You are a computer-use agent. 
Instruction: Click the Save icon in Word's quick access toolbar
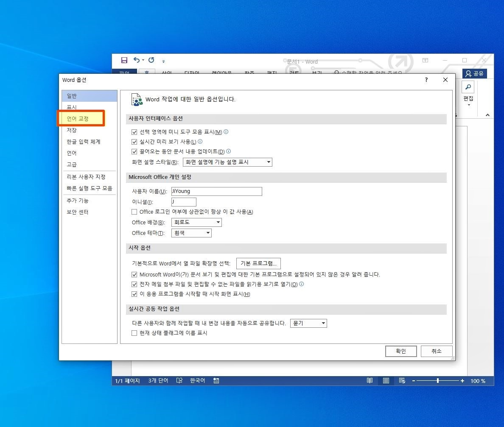click(124, 60)
